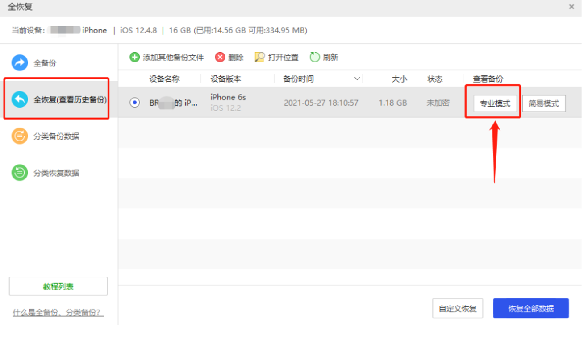Open the 教程列表 tutorial list
Viewport: 588px width, 364px height.
58,286
